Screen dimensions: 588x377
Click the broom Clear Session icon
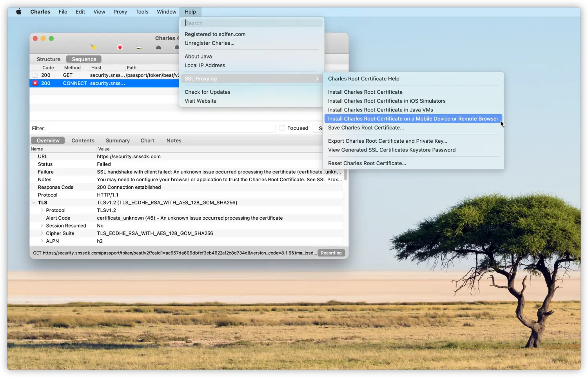tap(93, 47)
